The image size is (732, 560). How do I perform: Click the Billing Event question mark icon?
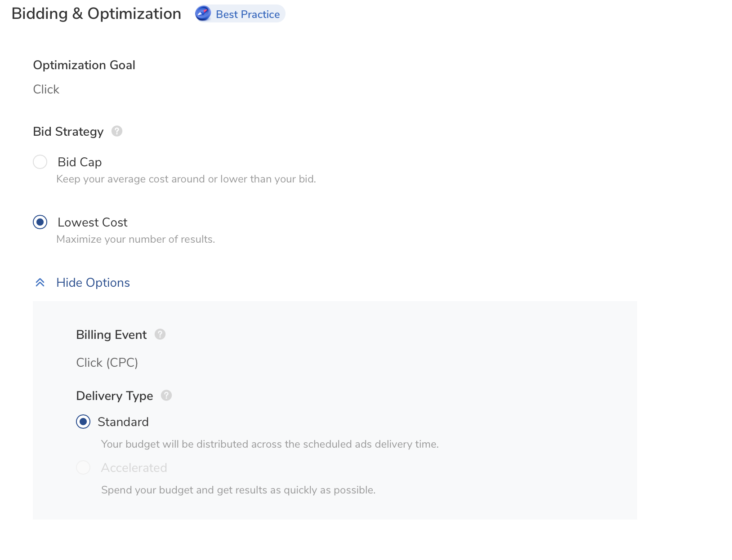pyautogui.click(x=160, y=334)
